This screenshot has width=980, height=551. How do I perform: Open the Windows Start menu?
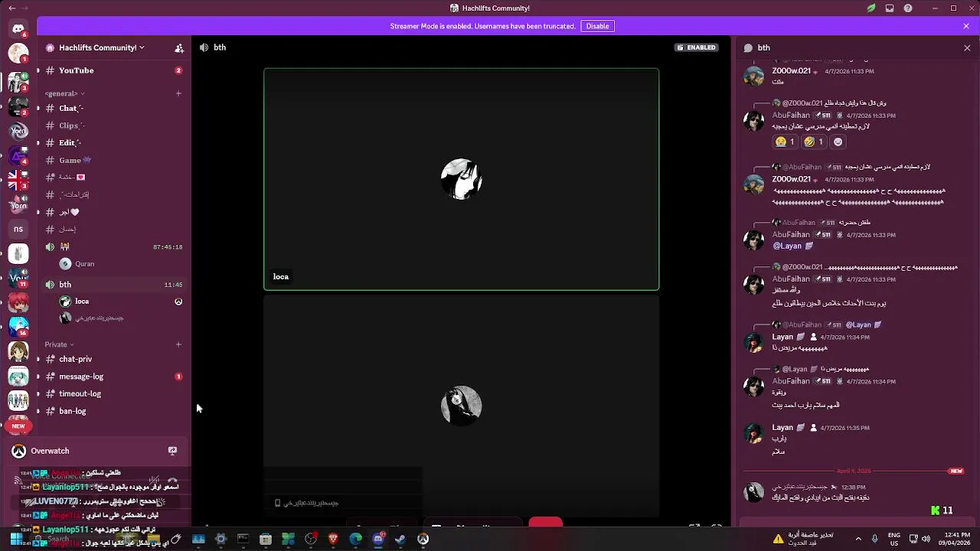tap(15, 539)
